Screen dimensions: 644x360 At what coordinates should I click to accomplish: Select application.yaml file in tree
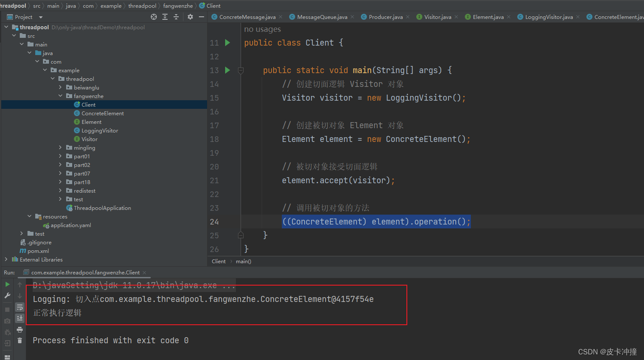71,225
